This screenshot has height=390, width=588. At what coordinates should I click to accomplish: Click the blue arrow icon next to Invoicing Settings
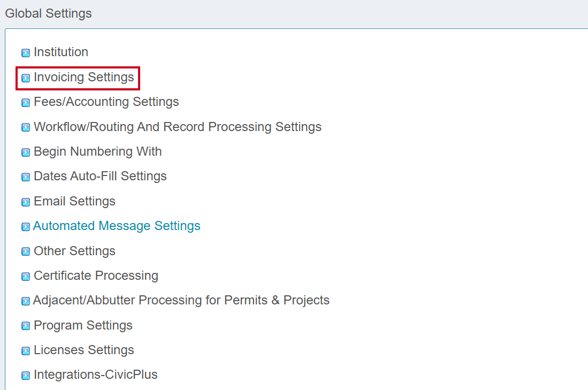pyautogui.click(x=26, y=78)
